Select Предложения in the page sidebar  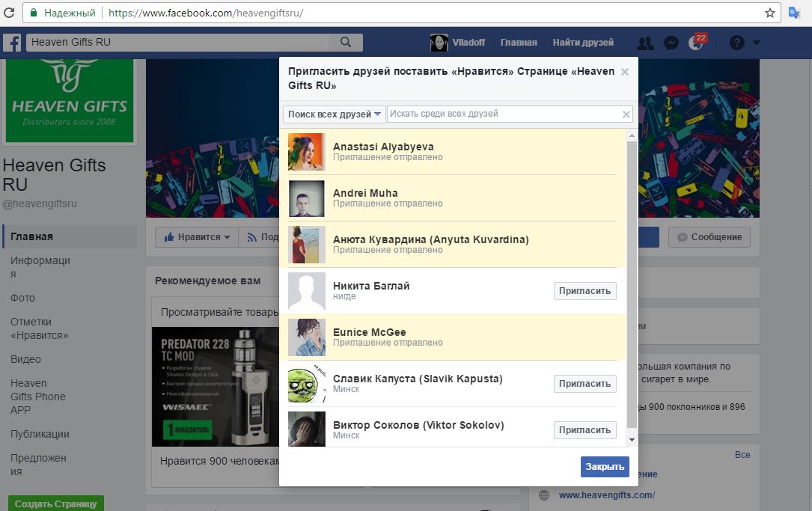(x=38, y=465)
